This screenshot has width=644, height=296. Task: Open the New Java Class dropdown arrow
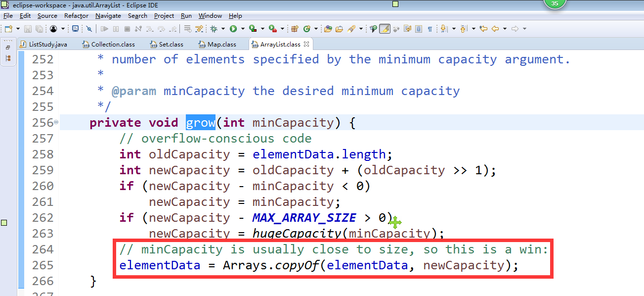pyautogui.click(x=316, y=29)
